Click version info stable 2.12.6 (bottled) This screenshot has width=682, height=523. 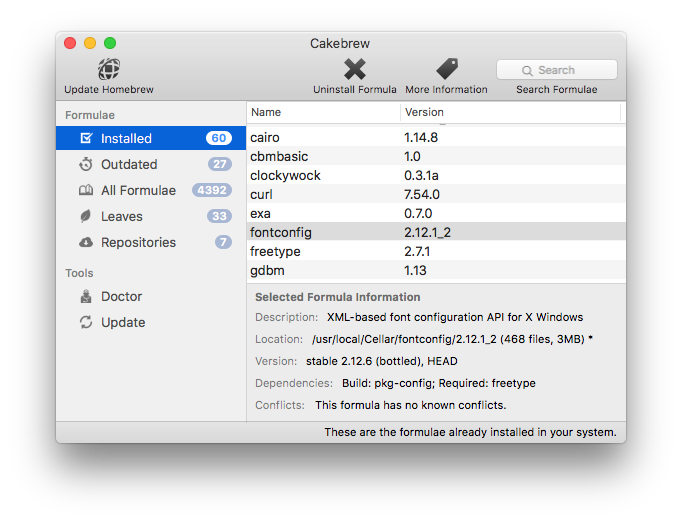pyautogui.click(x=381, y=361)
